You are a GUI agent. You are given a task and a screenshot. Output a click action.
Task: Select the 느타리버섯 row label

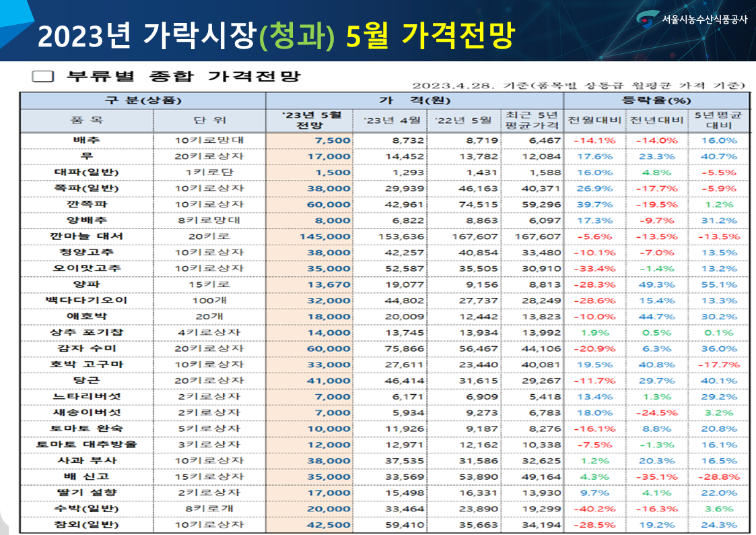pyautogui.click(x=87, y=397)
